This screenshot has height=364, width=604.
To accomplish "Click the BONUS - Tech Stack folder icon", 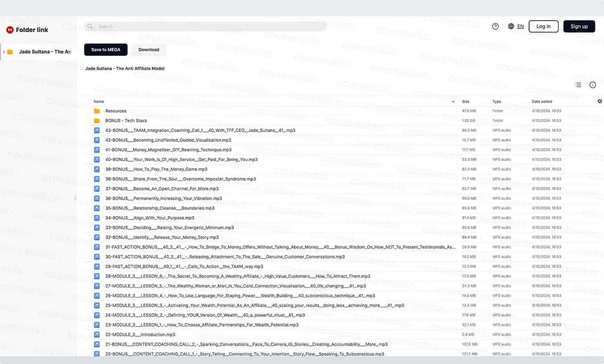I will (97, 120).
